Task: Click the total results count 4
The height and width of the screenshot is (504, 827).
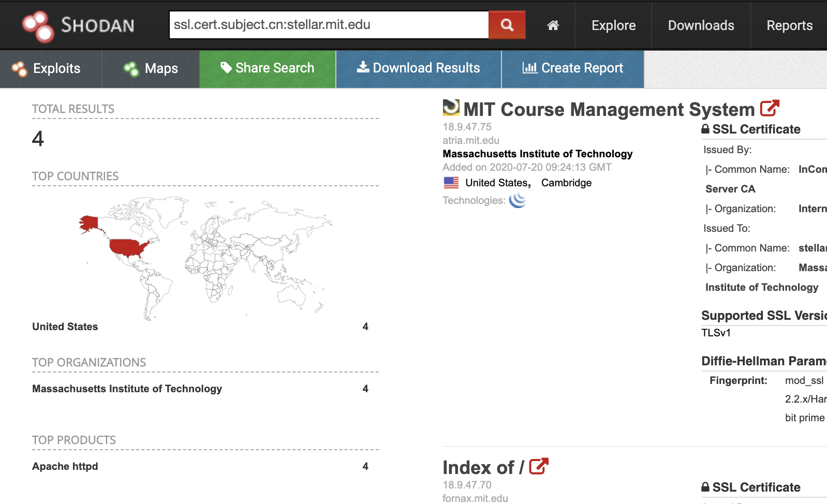Action: click(x=38, y=139)
